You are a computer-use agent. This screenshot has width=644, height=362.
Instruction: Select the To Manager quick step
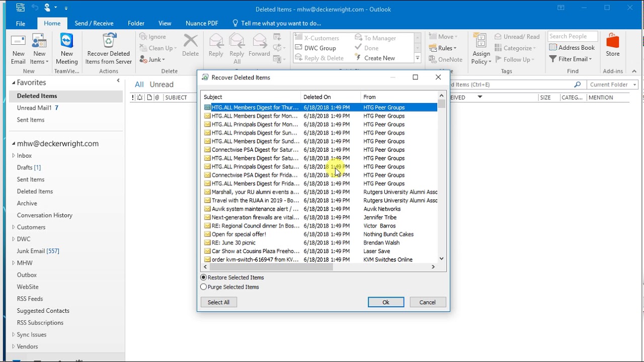(x=380, y=38)
